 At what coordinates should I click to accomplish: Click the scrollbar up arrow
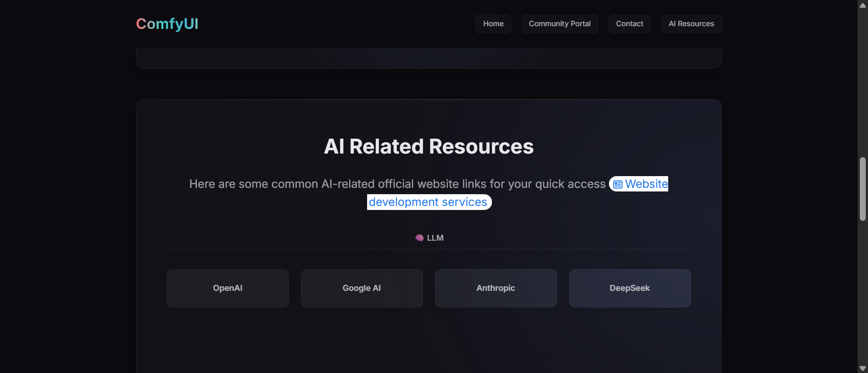coord(863,5)
